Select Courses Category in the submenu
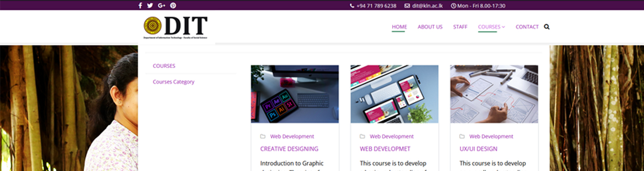This screenshot has height=171, width=644. click(x=174, y=82)
